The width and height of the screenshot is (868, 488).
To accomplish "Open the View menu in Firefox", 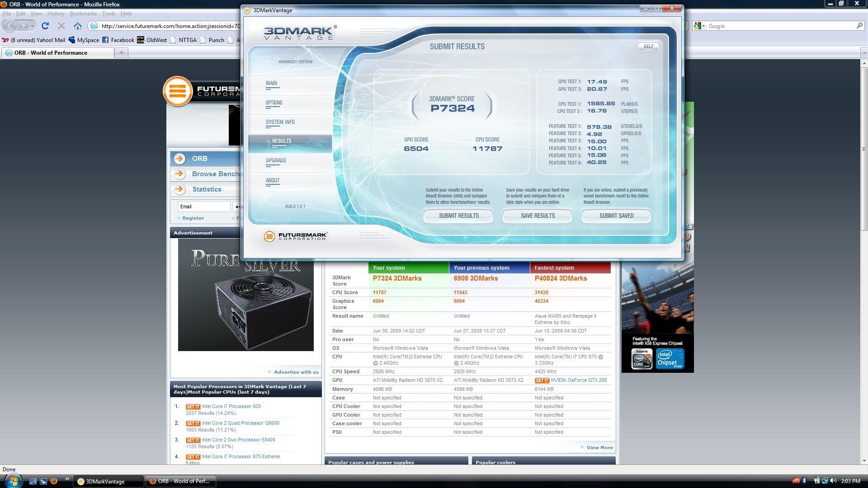I will pos(36,14).
